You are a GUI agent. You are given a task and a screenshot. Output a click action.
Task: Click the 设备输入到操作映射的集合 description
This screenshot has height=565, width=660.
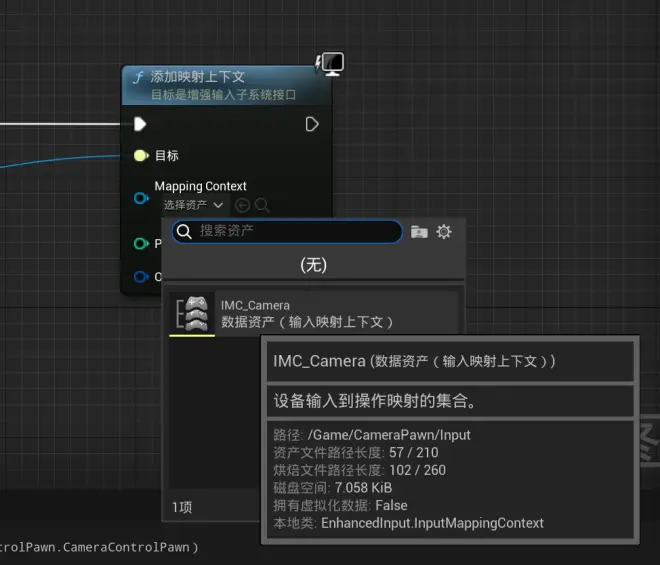(375, 401)
